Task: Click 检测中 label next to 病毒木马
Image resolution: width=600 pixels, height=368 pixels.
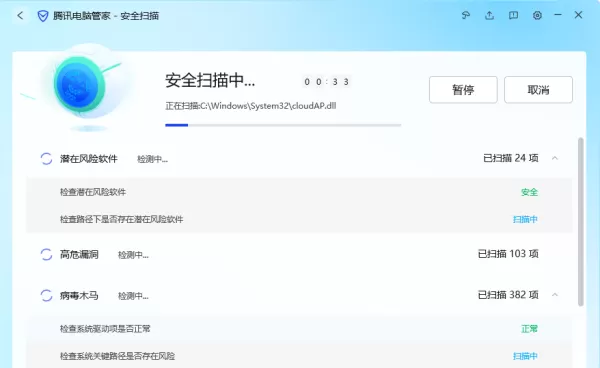Action: click(x=133, y=296)
